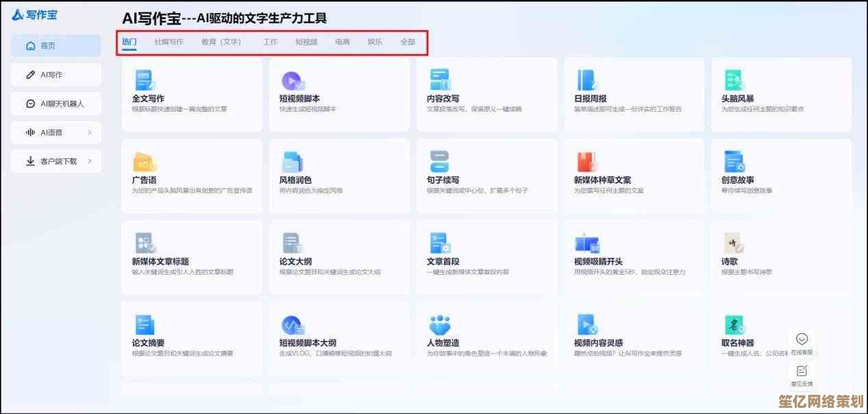Open AI聊天机器人 from the sidebar

tap(56, 103)
